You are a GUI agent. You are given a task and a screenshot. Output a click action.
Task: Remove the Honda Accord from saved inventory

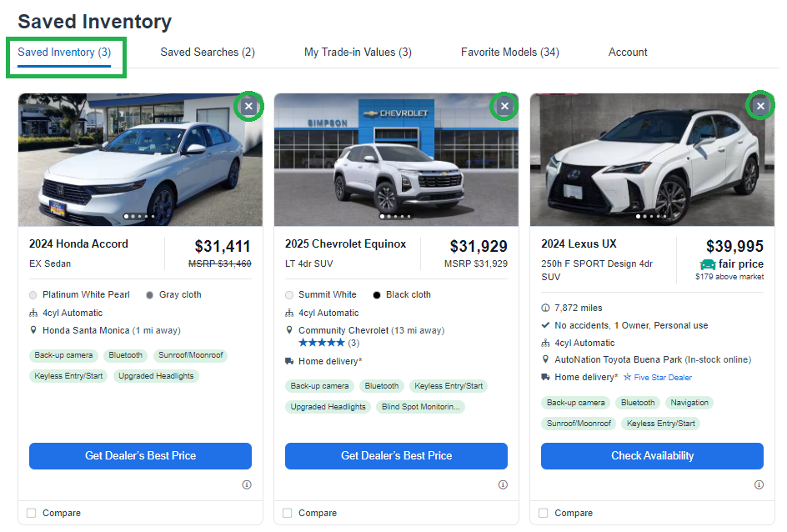248,106
